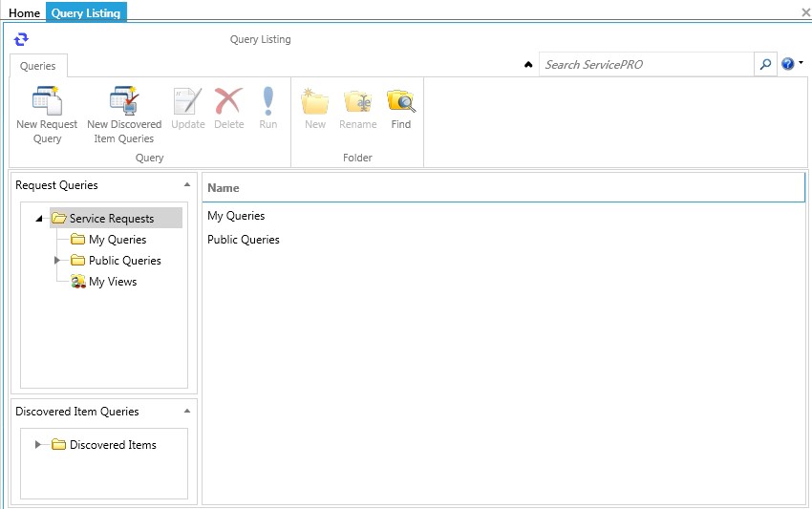Create a New folder

click(x=315, y=108)
